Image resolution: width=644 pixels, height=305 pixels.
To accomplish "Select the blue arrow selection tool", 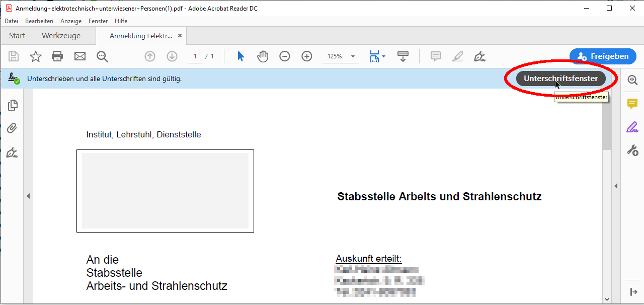I will [x=240, y=56].
